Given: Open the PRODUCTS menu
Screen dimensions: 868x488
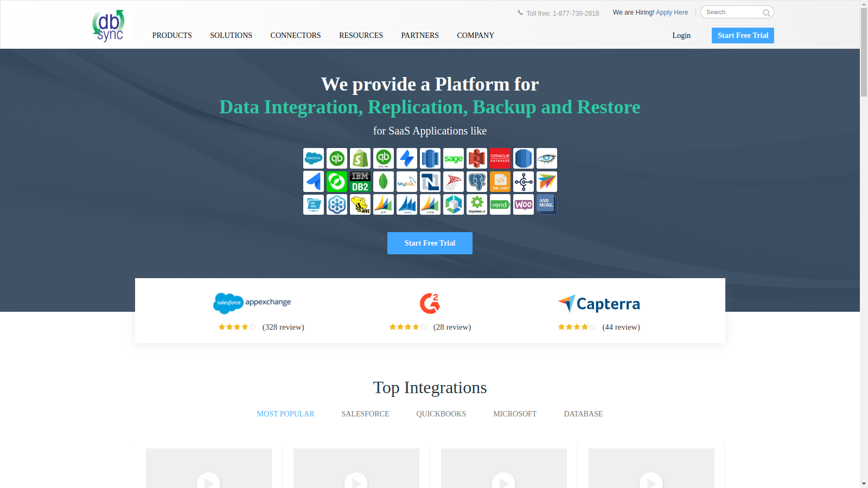Looking at the screenshot, I should tap(172, 35).
